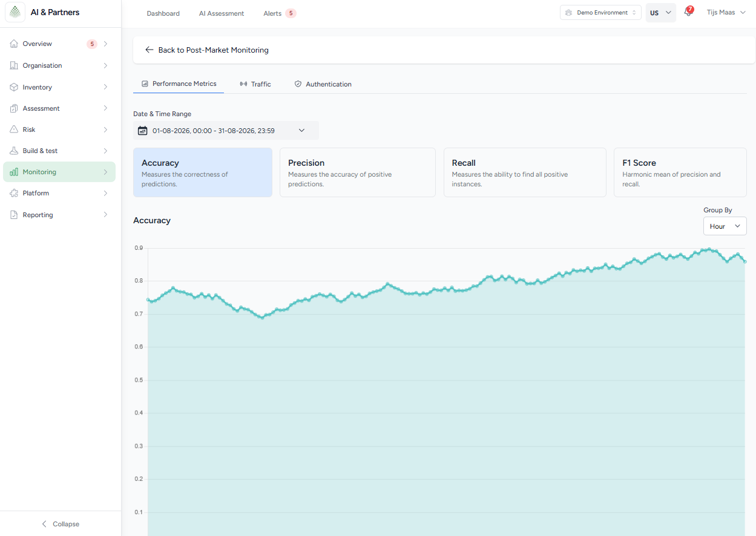Go to Dashboard in top navigation

tap(163, 13)
